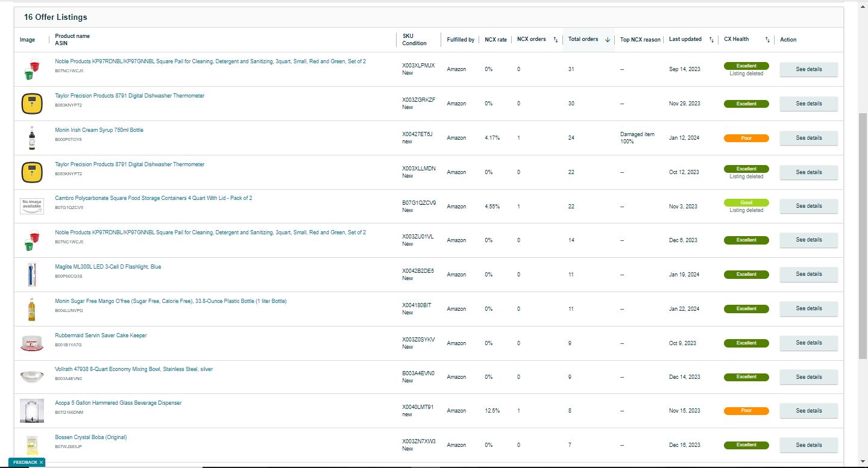This screenshot has height=468, width=868.
Task: Click the Acopa beverage dispenser product image
Action: 32,411
